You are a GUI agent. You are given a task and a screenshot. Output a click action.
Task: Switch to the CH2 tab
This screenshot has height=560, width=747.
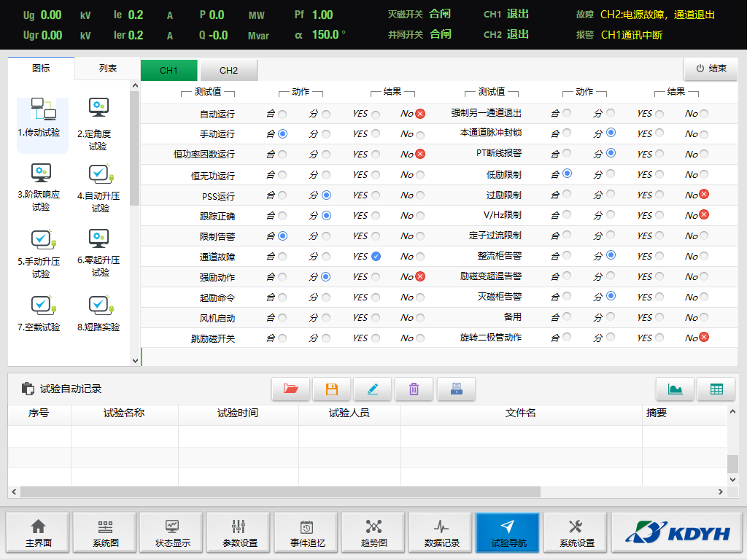tap(228, 71)
